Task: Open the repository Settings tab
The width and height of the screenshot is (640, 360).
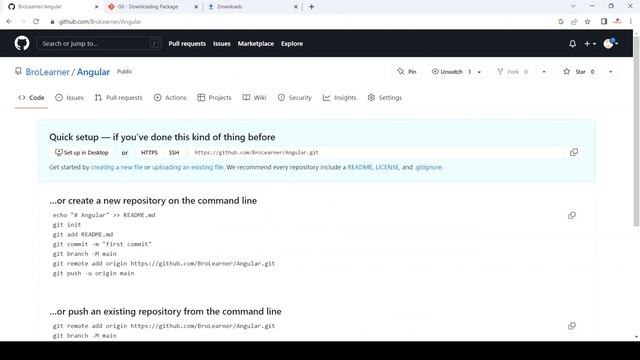Action: pyautogui.click(x=385, y=98)
